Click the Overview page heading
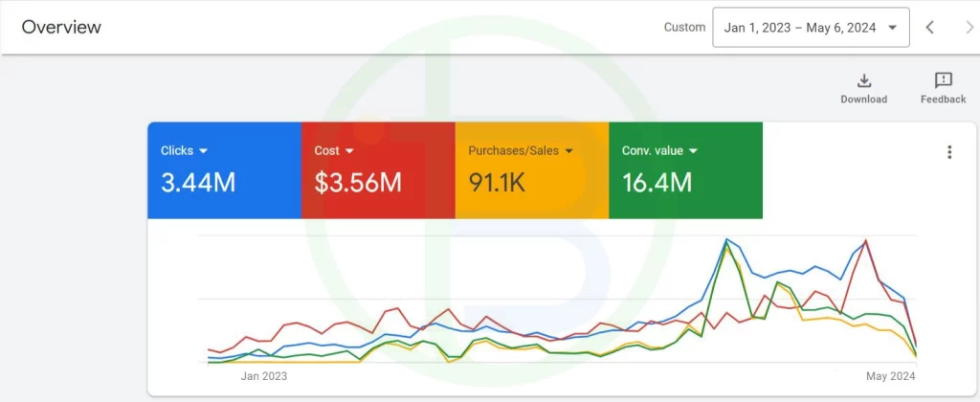 (x=61, y=27)
